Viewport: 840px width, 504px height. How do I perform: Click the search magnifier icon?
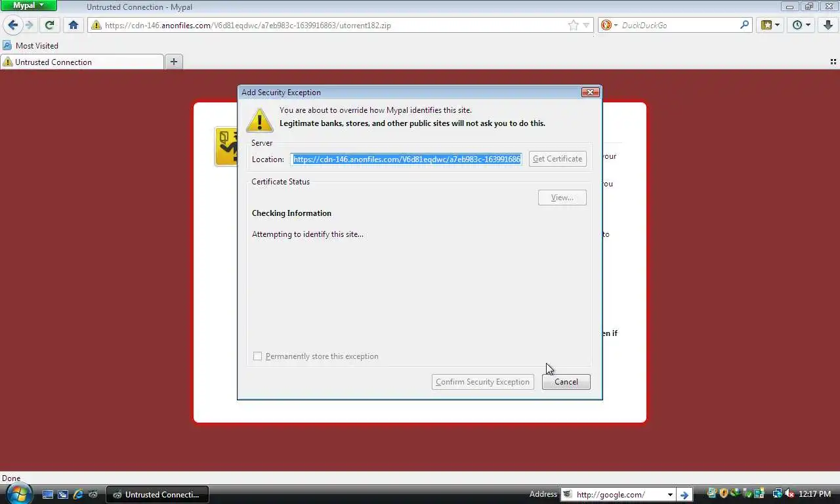click(x=744, y=25)
